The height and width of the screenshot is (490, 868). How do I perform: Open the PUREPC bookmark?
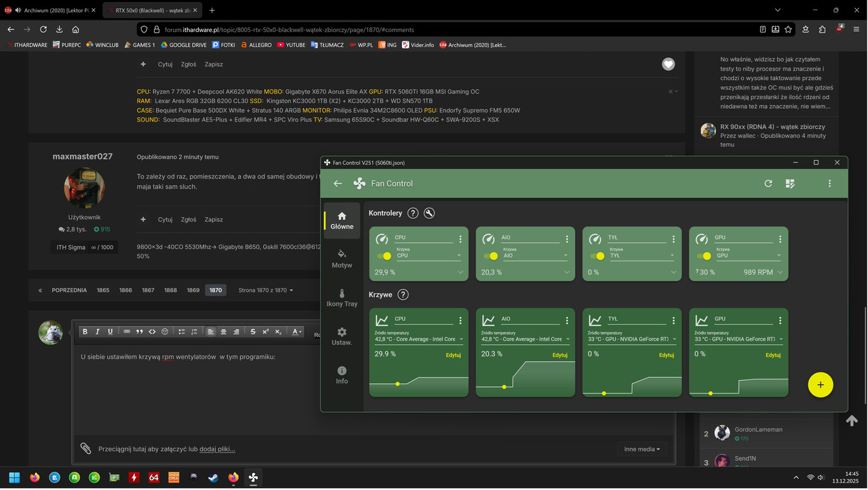pos(66,45)
